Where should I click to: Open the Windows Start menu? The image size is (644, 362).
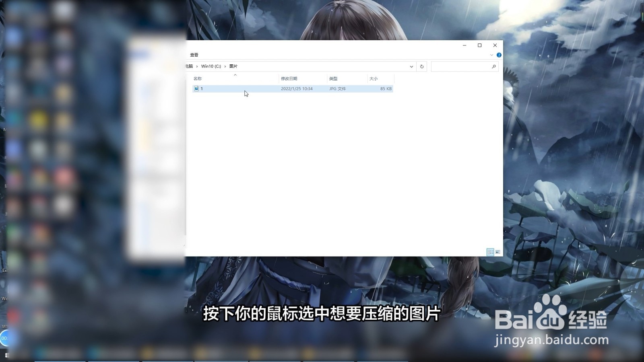click(6, 355)
